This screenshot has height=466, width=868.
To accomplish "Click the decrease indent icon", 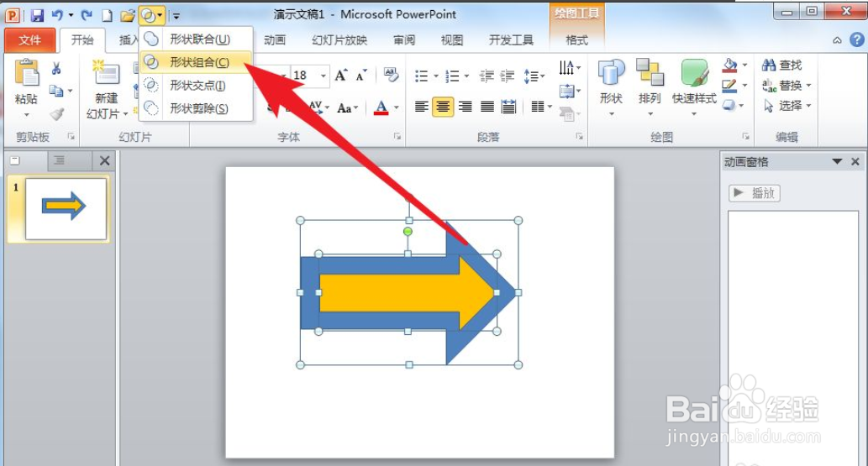I will (487, 76).
